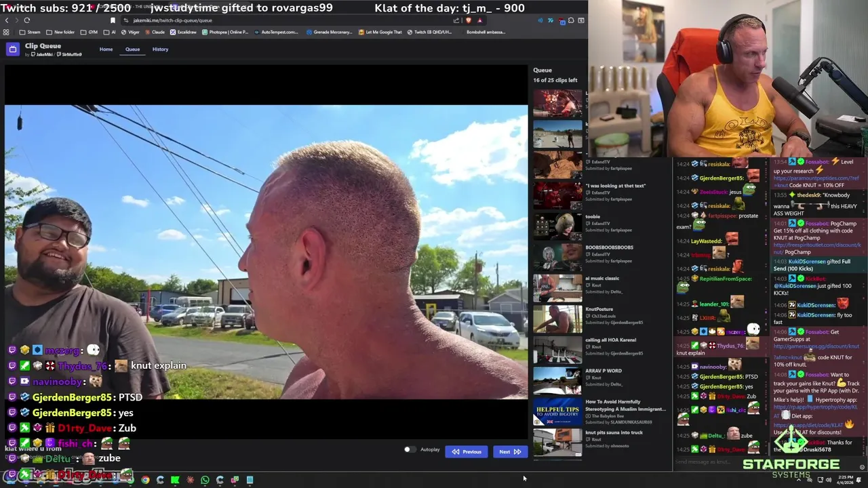Select the Queue tab
868x488 pixels.
point(132,49)
